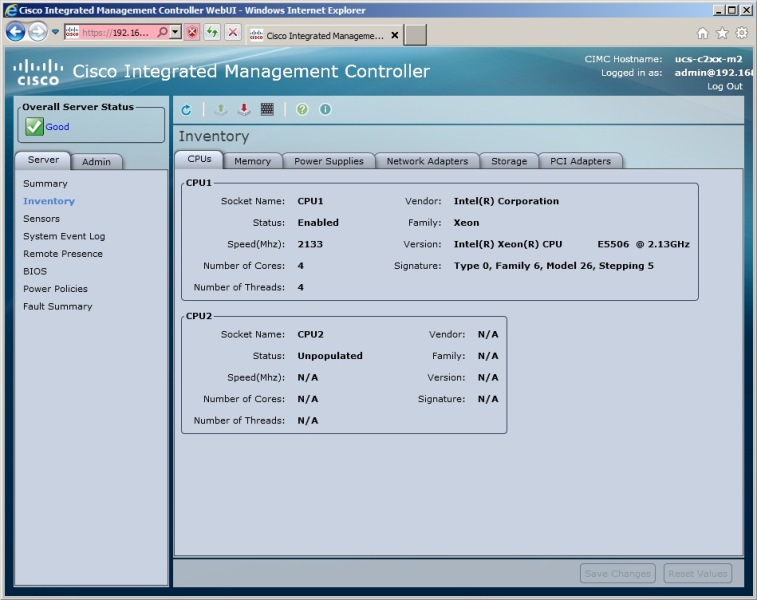The height and width of the screenshot is (600, 757).
Task: Open Power Policies page
Action: pos(56,289)
